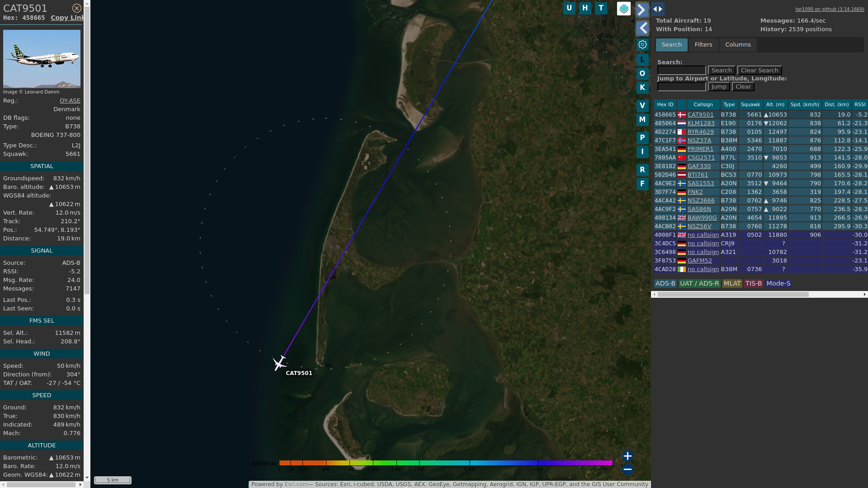Zoom out the map with minus button

(x=627, y=469)
